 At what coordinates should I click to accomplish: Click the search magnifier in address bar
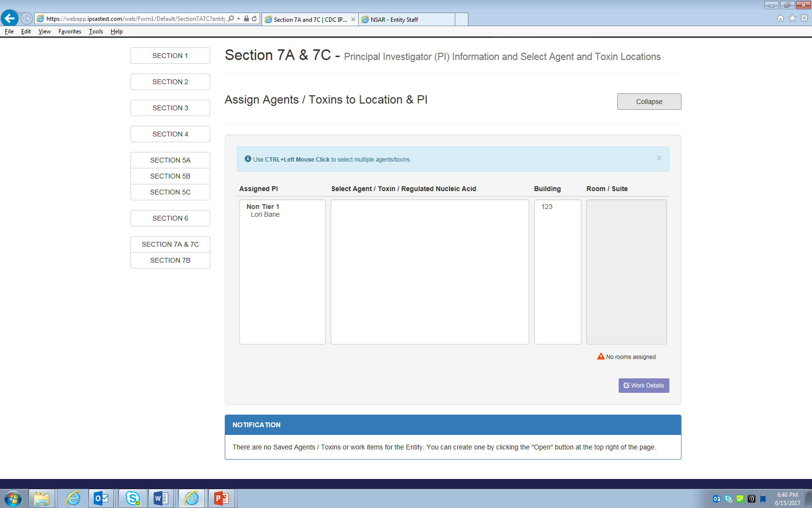click(231, 19)
